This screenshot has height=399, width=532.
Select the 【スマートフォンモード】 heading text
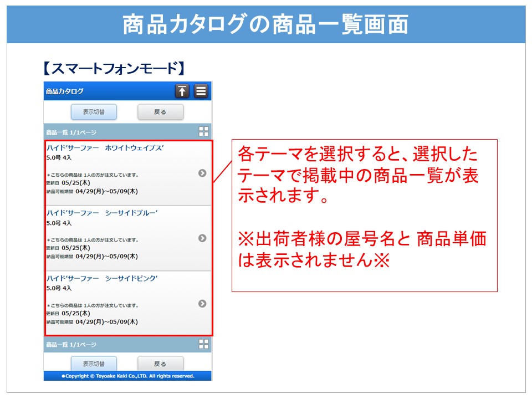(113, 69)
